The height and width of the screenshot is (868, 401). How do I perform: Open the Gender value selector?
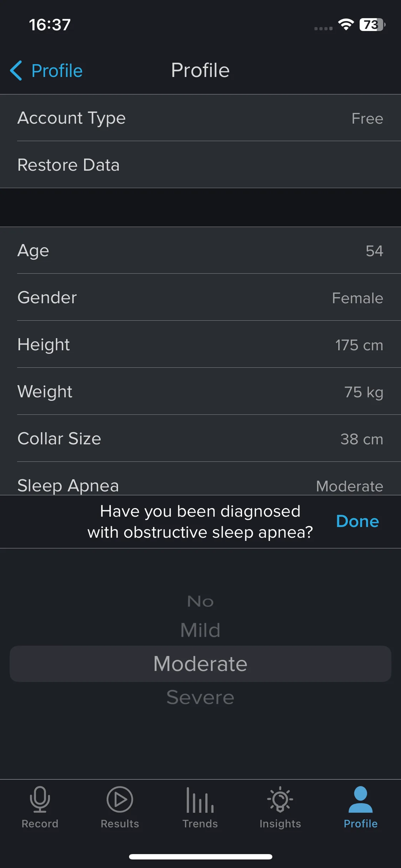tap(200, 297)
